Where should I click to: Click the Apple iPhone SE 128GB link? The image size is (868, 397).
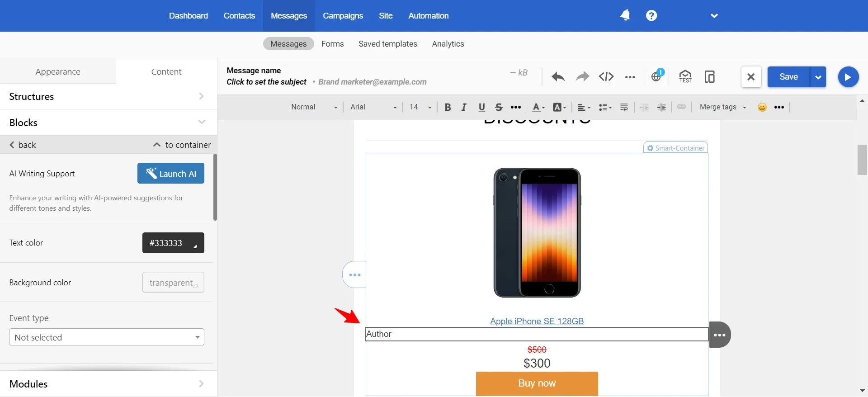(537, 321)
